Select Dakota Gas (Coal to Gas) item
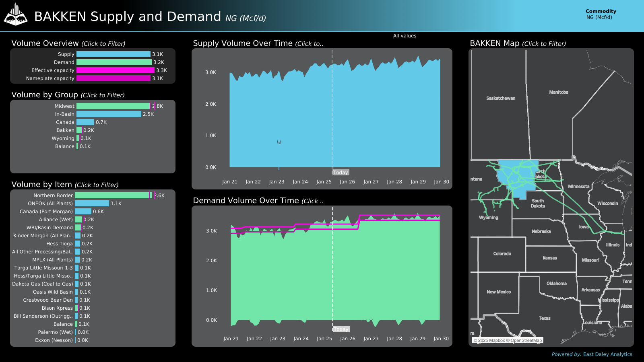Image resolution: width=644 pixels, height=362 pixels. coord(43,284)
